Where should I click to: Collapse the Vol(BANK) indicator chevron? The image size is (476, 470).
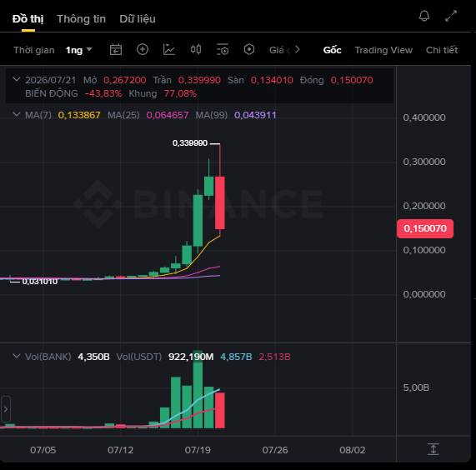coord(17,356)
